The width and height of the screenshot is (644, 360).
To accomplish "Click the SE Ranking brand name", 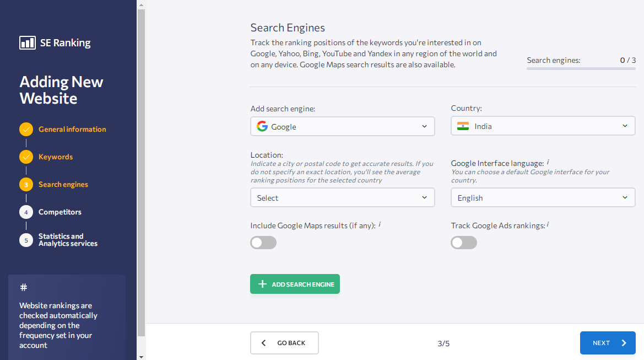I will click(x=66, y=43).
